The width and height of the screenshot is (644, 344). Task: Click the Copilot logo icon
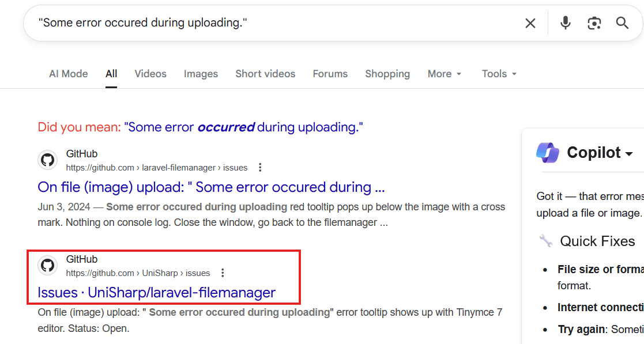547,153
